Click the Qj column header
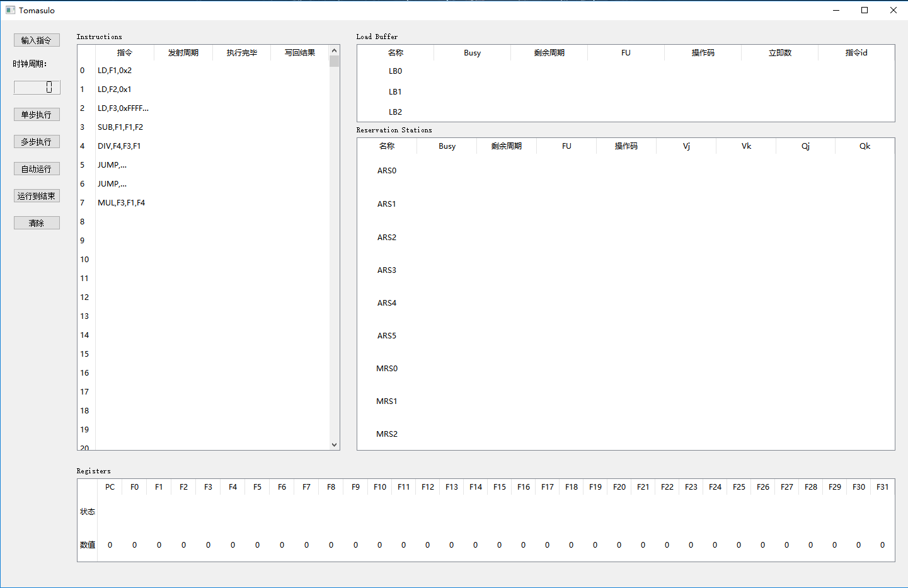908x588 pixels. (x=805, y=146)
